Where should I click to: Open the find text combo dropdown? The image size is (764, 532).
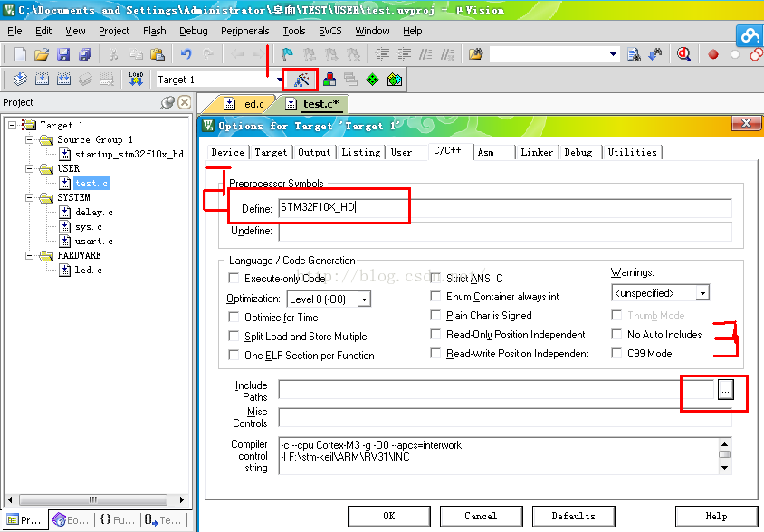pos(614,54)
